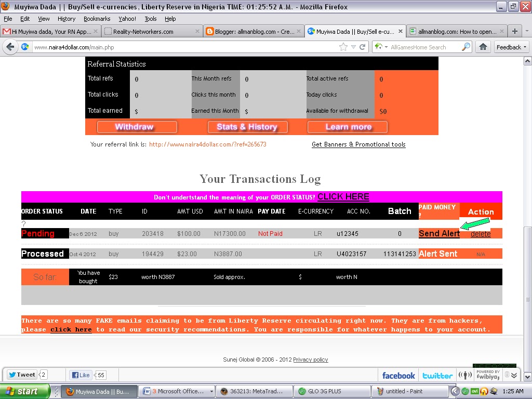This screenshot has height=399, width=532.
Task: Switch to GLO 3G PLUS taskbar item
Action: (x=331, y=391)
